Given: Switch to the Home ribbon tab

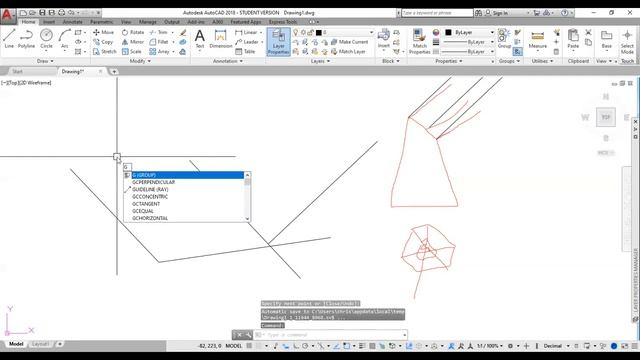Looking at the screenshot, I should [x=28, y=22].
